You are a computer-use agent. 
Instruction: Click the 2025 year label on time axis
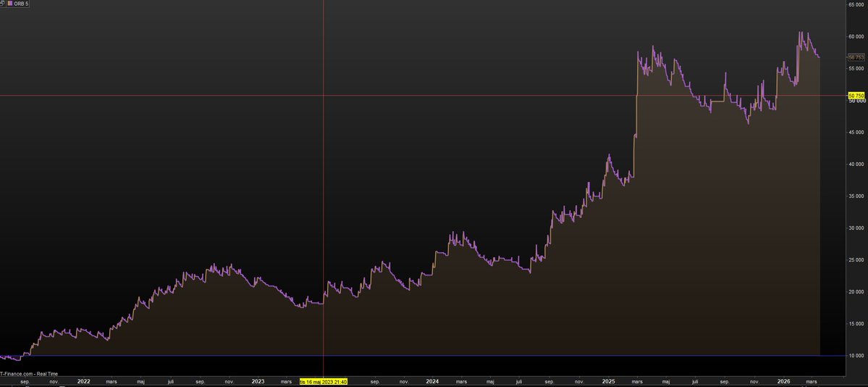(608, 382)
